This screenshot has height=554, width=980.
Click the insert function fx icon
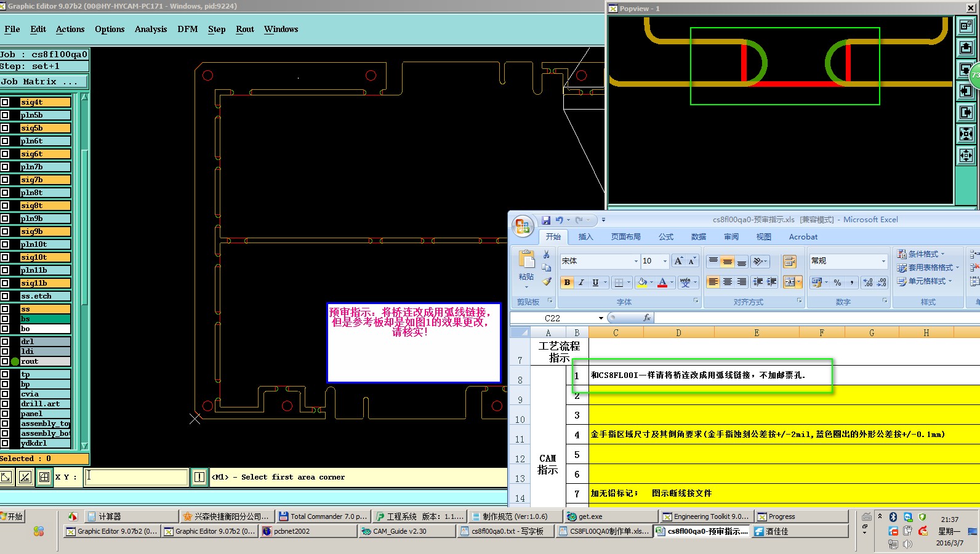[646, 318]
